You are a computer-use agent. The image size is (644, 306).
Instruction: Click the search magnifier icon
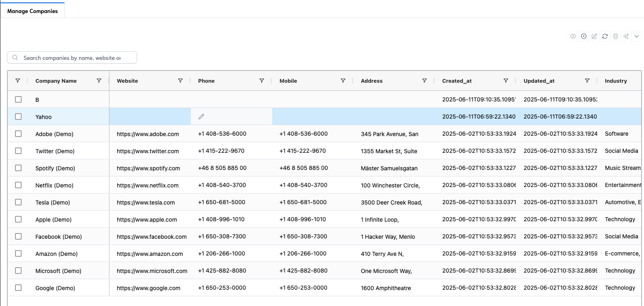pos(15,57)
